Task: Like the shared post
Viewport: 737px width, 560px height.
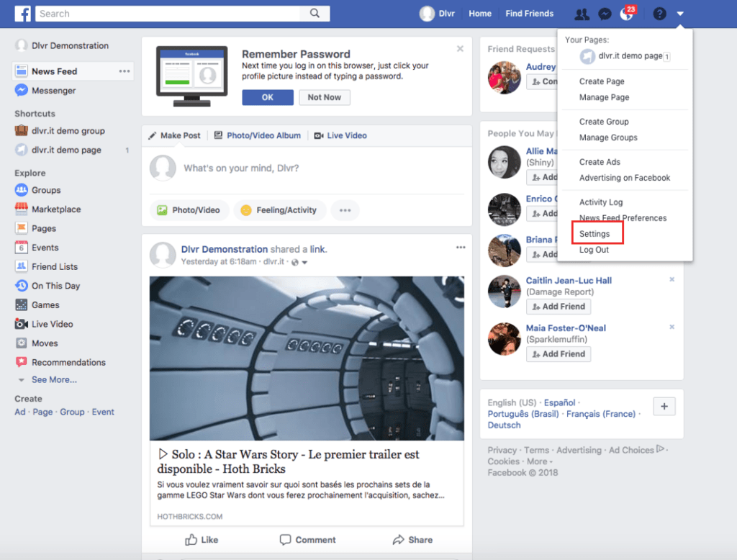Action: tap(202, 540)
